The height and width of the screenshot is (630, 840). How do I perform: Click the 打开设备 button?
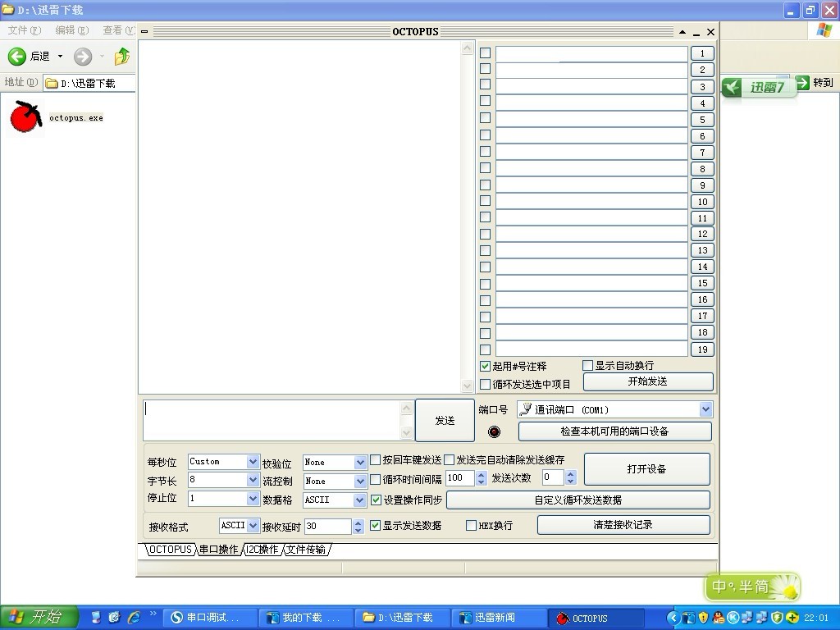646,469
